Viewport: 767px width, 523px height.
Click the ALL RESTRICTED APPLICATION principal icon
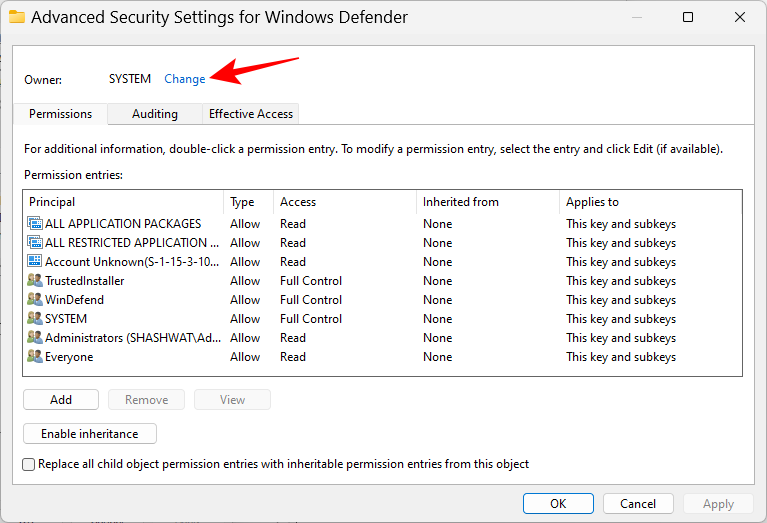pyautogui.click(x=35, y=243)
